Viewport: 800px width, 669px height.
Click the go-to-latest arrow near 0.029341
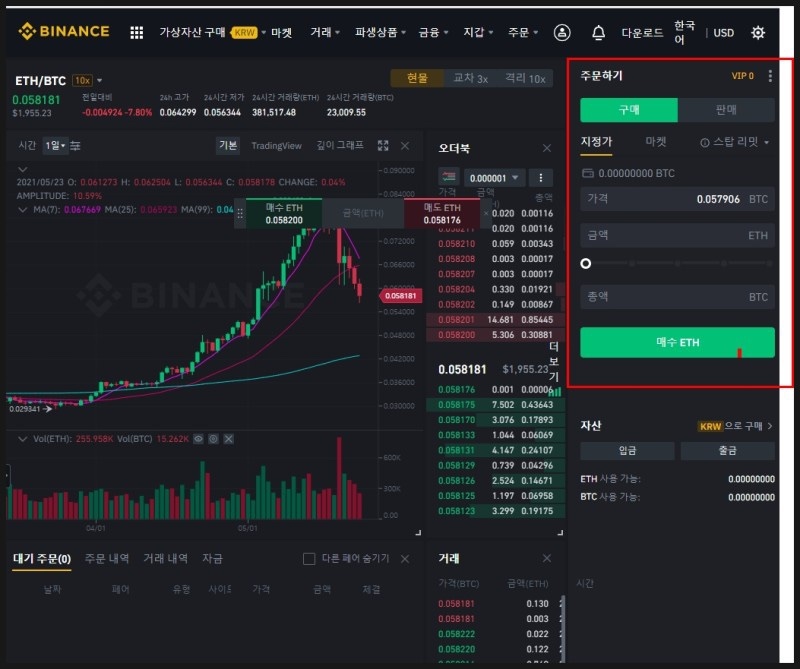point(47,409)
